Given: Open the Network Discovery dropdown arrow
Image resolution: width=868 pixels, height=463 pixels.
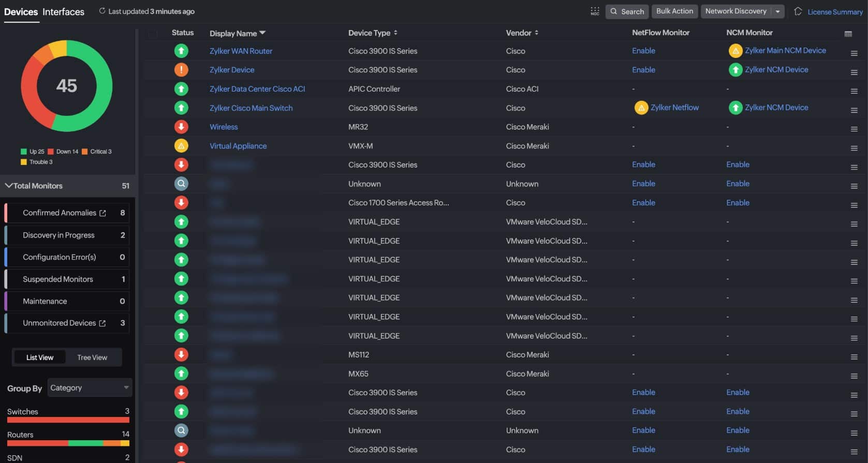Looking at the screenshot, I should click(777, 11).
